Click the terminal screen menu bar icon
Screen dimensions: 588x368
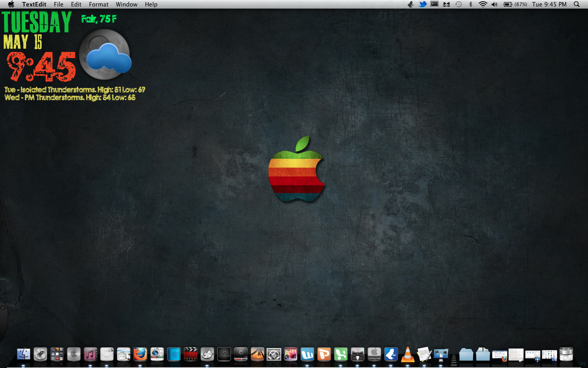tap(434, 4)
